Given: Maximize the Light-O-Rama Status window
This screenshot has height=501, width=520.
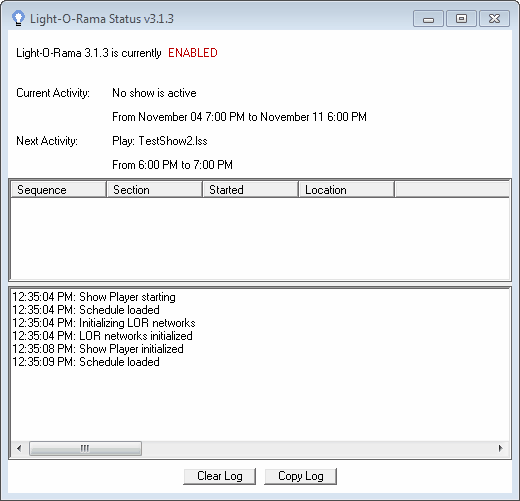Looking at the screenshot, I should point(461,18).
